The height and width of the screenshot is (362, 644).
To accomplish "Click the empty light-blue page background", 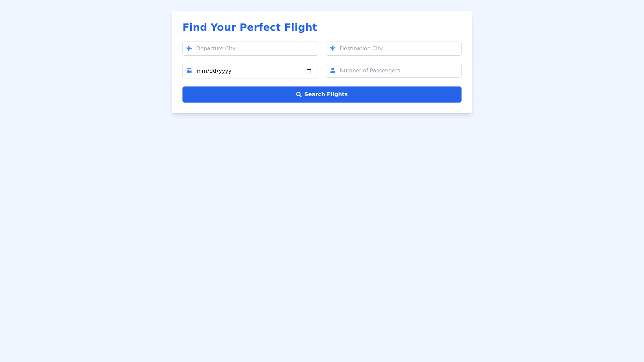I will click(x=322, y=235).
